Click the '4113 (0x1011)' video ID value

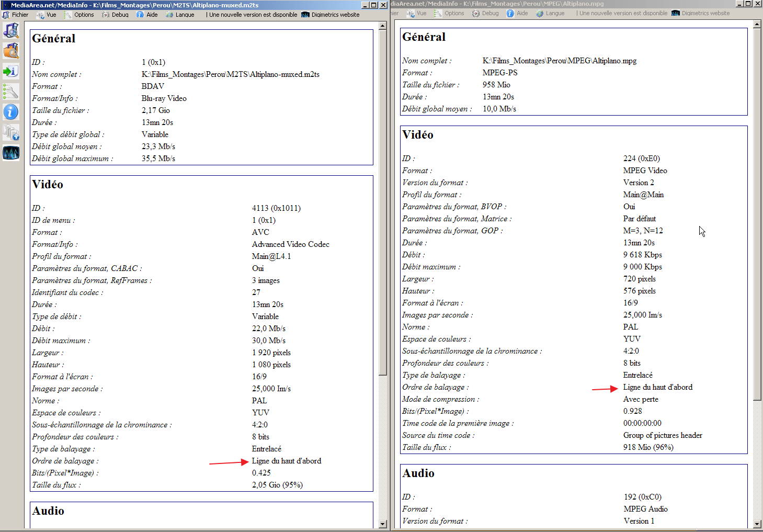pyautogui.click(x=276, y=208)
